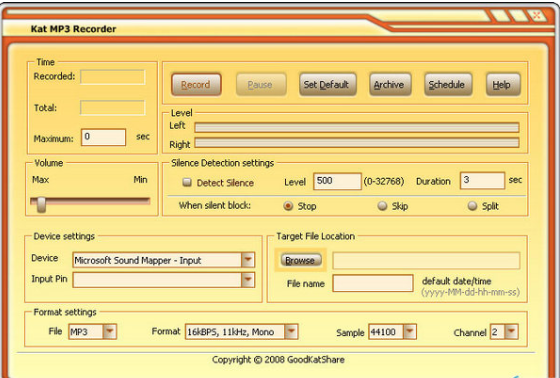Click the silence Level field showing 500
560x378 pixels.
pos(337,181)
